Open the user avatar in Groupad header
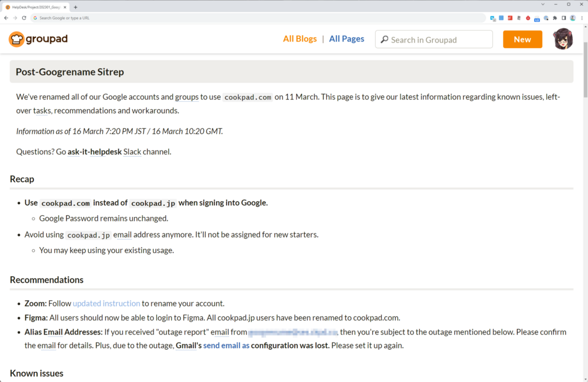Screen dimensions: 588x382 coord(563,39)
